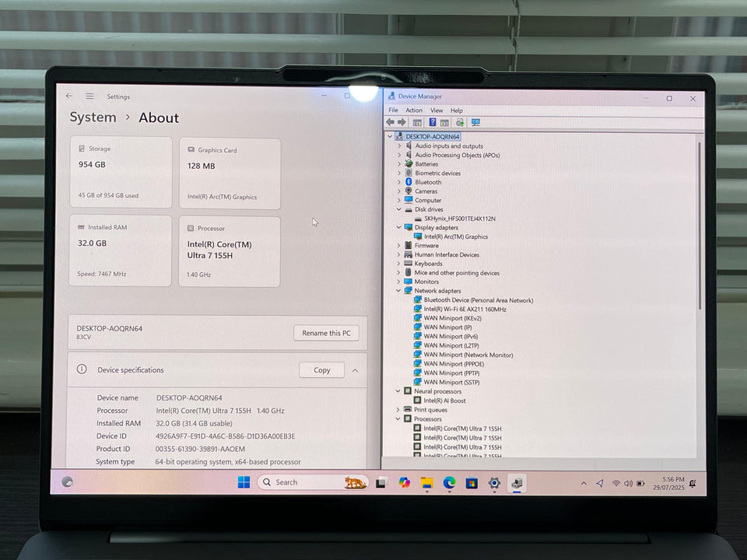Click the Settings gear on the taskbar
This screenshot has width=747, height=560.
[495, 483]
